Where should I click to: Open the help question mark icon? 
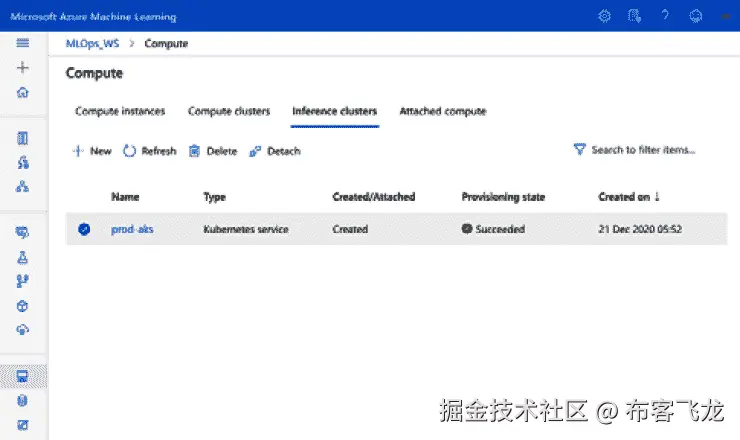[665, 16]
